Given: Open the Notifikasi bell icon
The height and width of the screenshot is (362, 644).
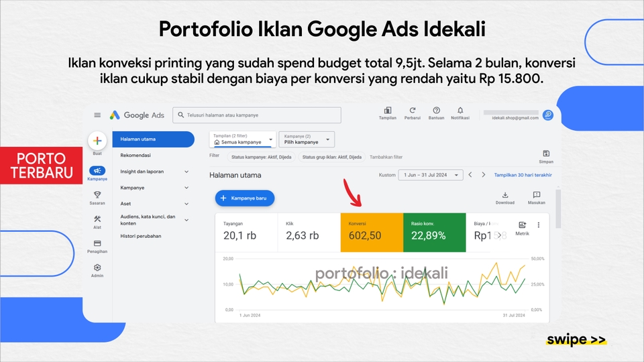Looking at the screenshot, I should click(460, 111).
